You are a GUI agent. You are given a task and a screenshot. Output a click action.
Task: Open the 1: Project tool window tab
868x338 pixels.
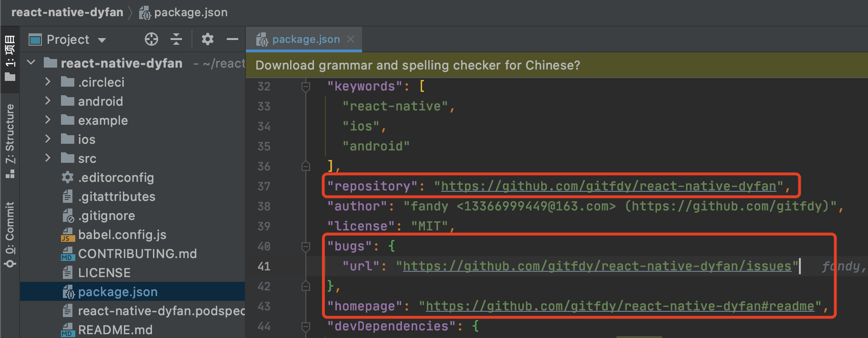pos(10,58)
